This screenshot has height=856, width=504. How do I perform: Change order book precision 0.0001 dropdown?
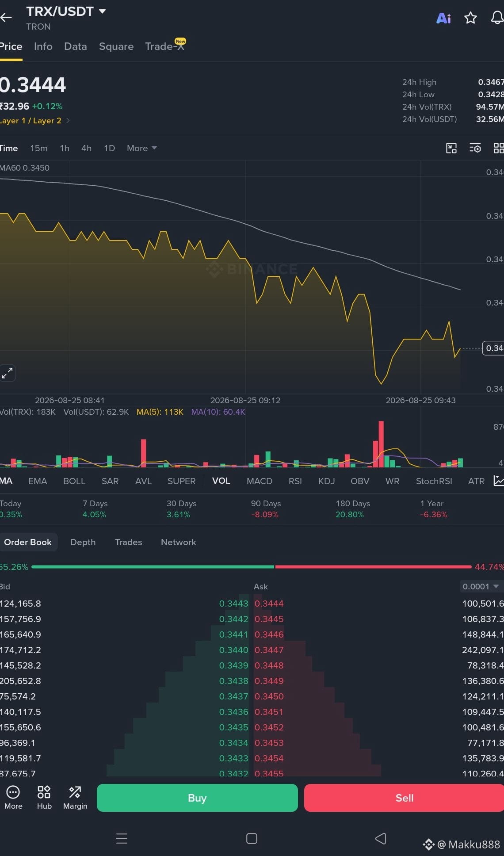point(481,586)
